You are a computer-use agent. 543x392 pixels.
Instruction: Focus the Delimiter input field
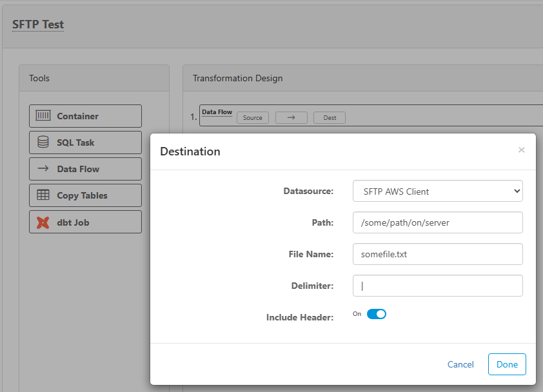tap(438, 286)
